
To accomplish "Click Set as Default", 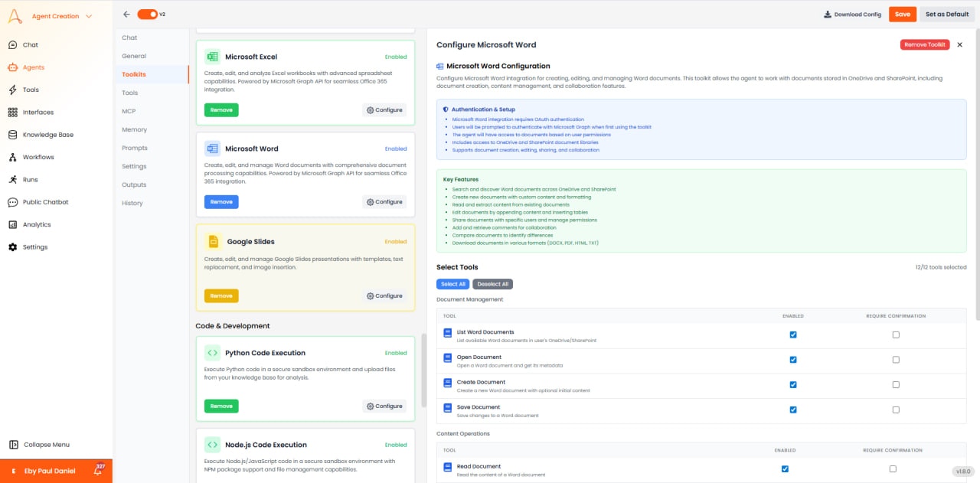I will click(x=947, y=15).
